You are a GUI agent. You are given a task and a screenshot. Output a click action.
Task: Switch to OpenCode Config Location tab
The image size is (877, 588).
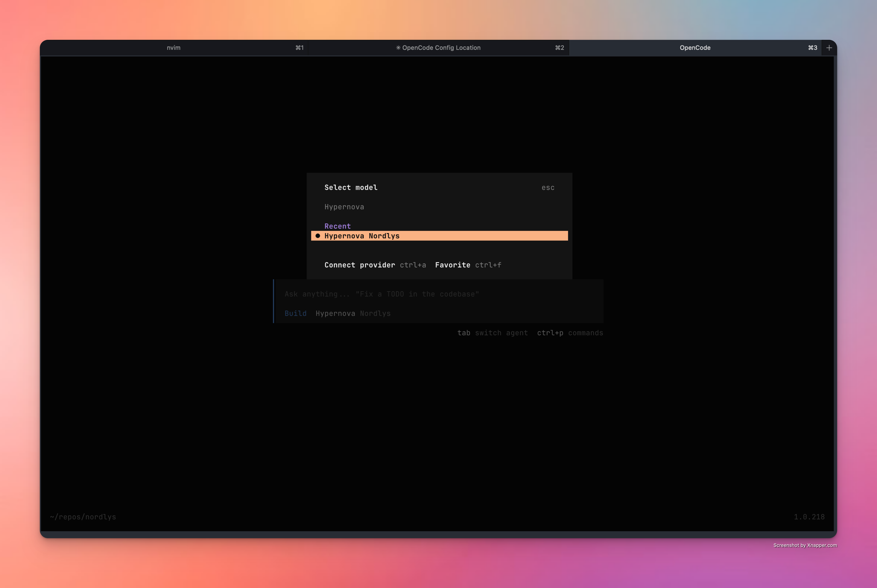pyautogui.click(x=441, y=48)
